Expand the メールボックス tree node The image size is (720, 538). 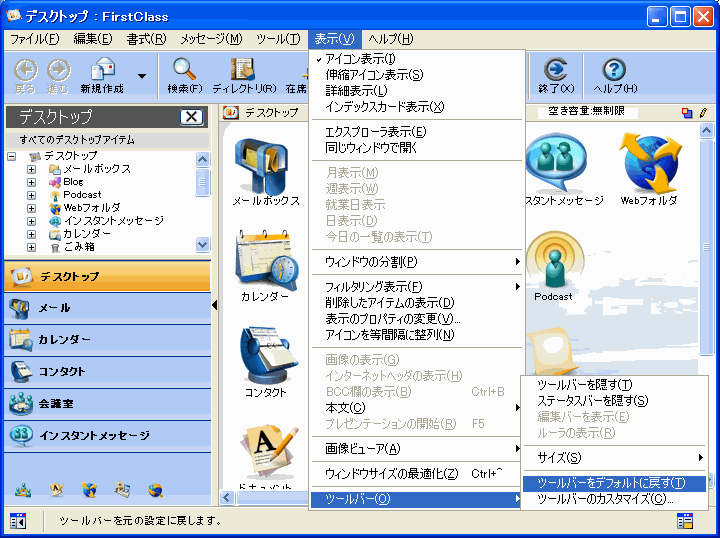tap(31, 169)
